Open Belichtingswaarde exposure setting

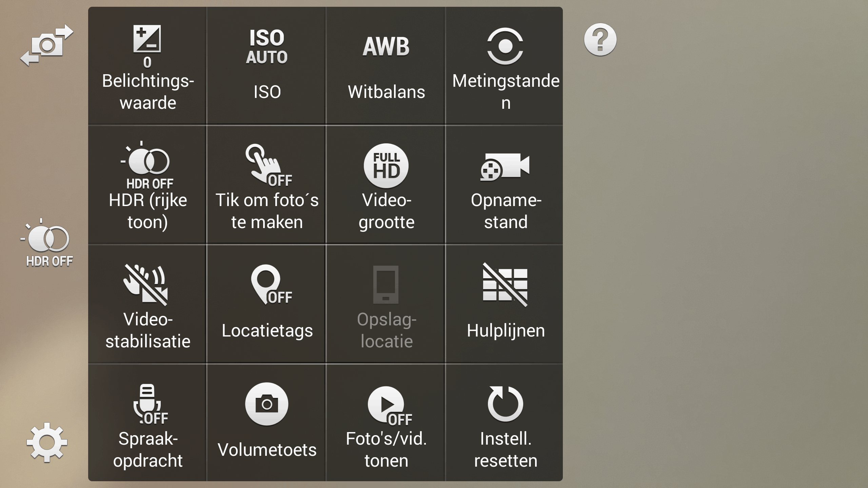tap(147, 66)
